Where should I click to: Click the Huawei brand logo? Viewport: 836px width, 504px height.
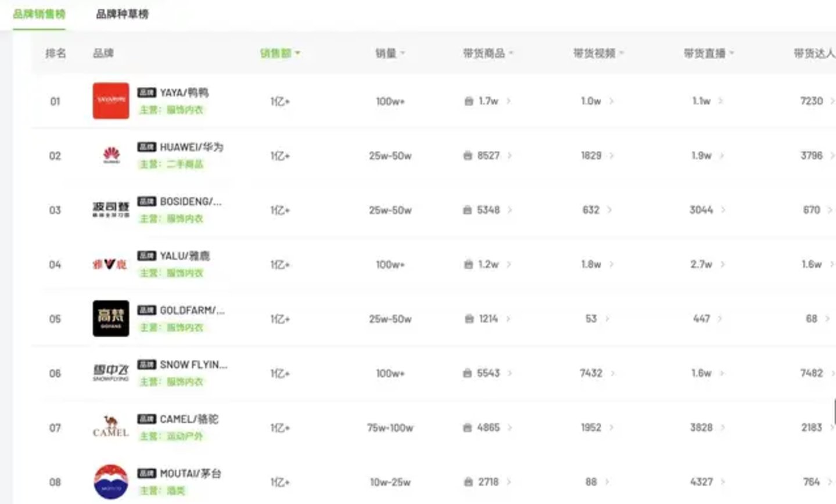pos(111,155)
